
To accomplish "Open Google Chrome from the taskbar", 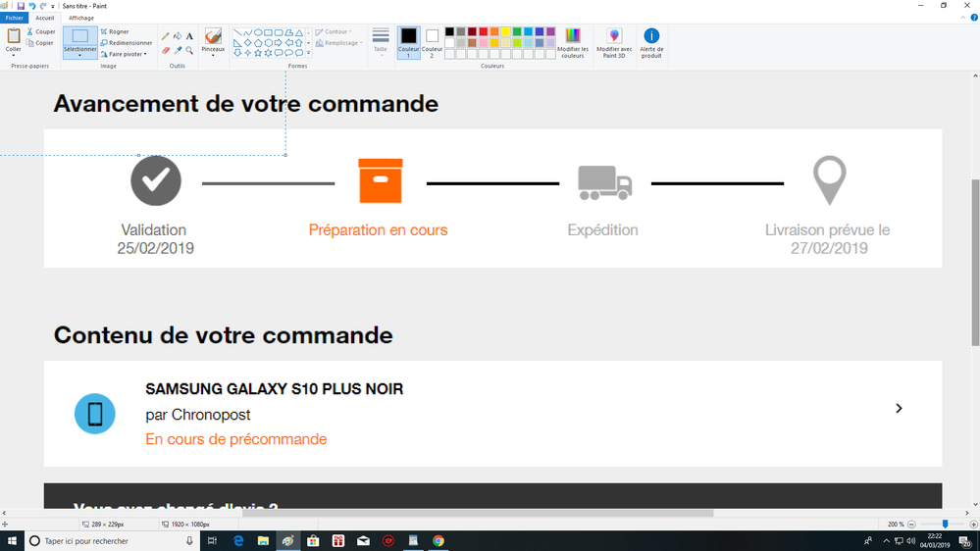I will [438, 541].
